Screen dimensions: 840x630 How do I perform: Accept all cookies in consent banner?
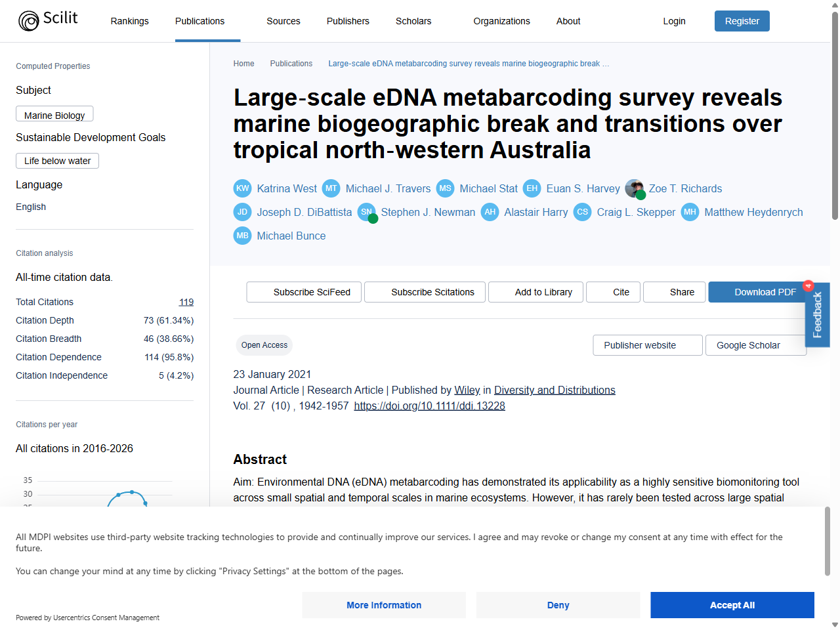732,605
